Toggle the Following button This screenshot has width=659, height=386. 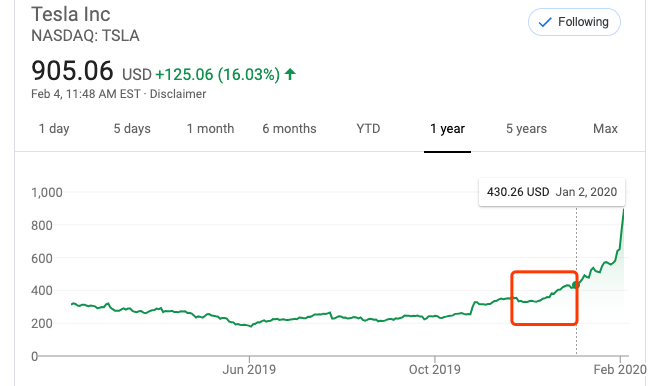[574, 22]
